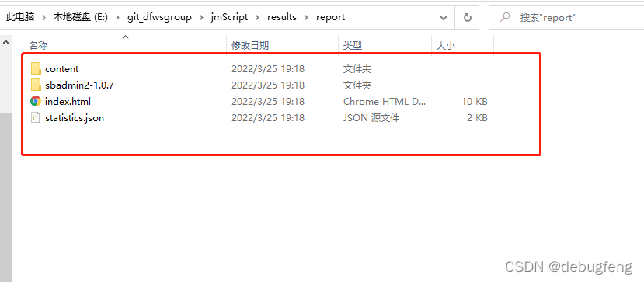Expand chevron after 此电脑 breadcrumb

tap(44, 17)
